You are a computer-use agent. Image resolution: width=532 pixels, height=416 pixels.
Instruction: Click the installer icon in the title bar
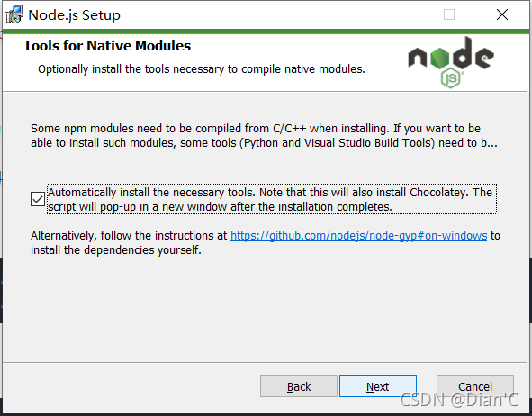tap(14, 15)
